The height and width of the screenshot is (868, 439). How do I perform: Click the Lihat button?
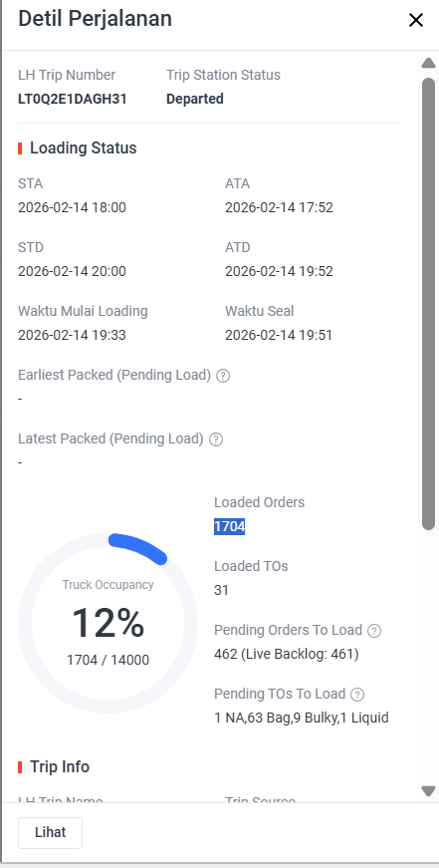click(x=51, y=832)
